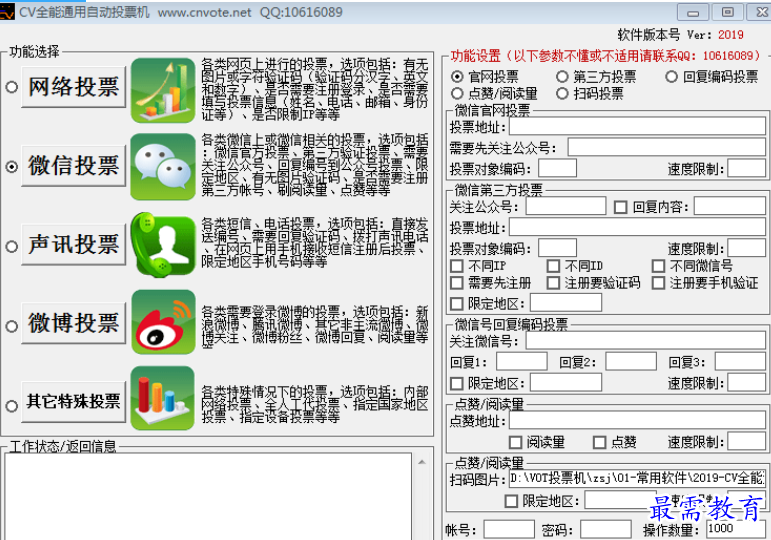The height and width of the screenshot is (540, 771).
Task: Focus 速度限制 field under 微信官网投票
Action: (746, 168)
